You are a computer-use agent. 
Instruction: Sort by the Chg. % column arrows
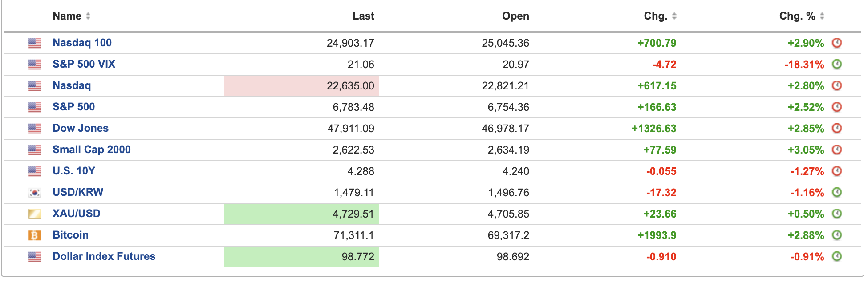822,16
